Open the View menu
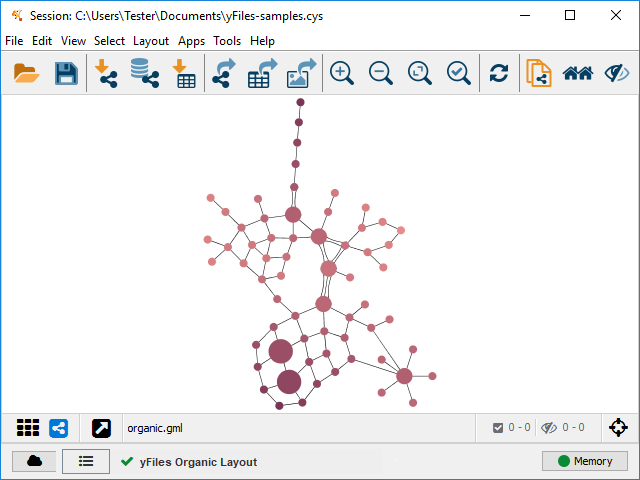The height and width of the screenshot is (480, 640). [x=73, y=41]
